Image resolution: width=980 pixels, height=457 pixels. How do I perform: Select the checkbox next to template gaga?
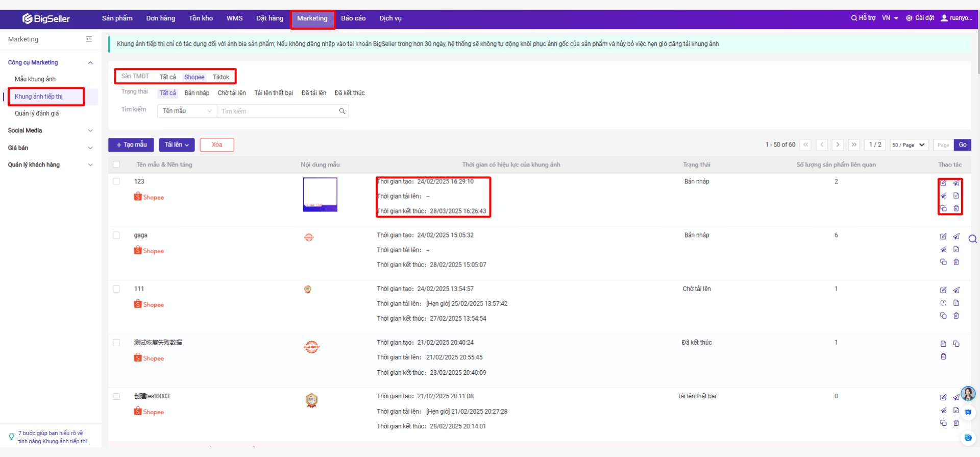pos(116,235)
